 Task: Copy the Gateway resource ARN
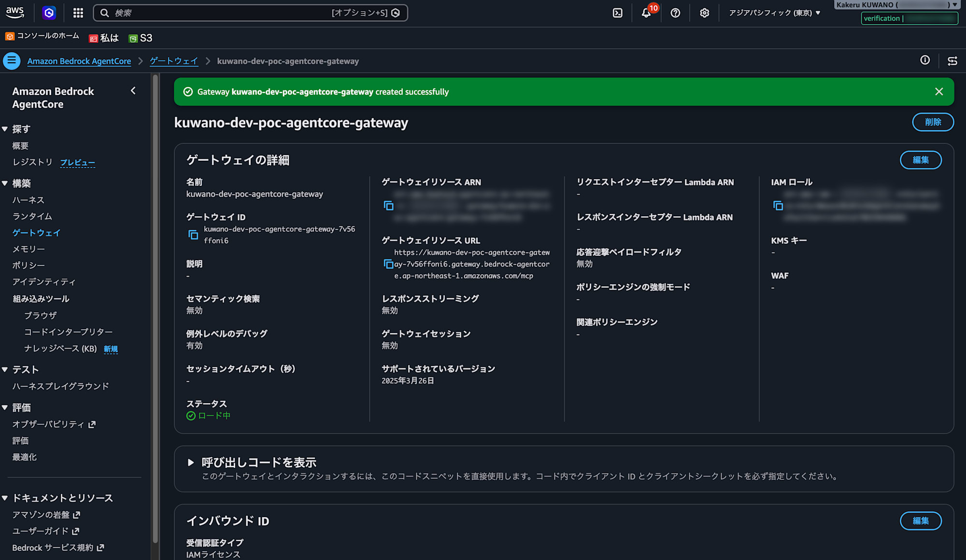click(x=388, y=206)
